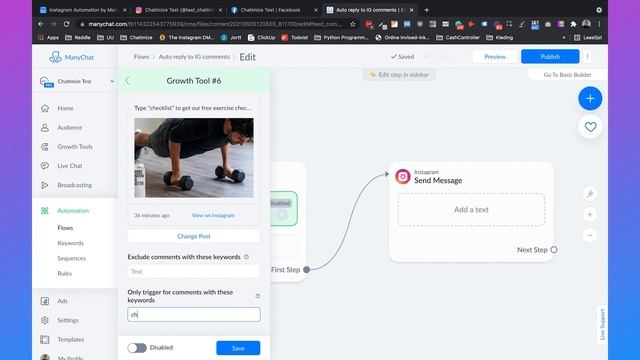Go to Live Chat section
This screenshot has width=640, height=360.
69,166
